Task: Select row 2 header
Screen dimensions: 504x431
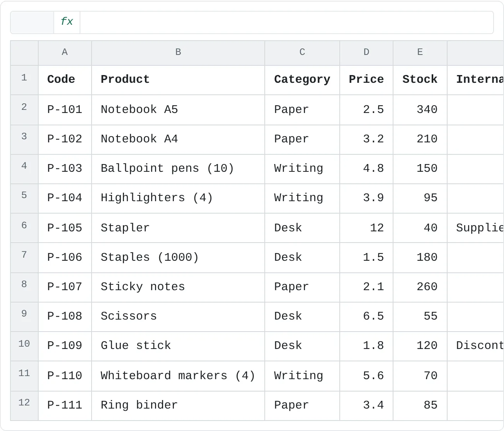Action: (24, 110)
